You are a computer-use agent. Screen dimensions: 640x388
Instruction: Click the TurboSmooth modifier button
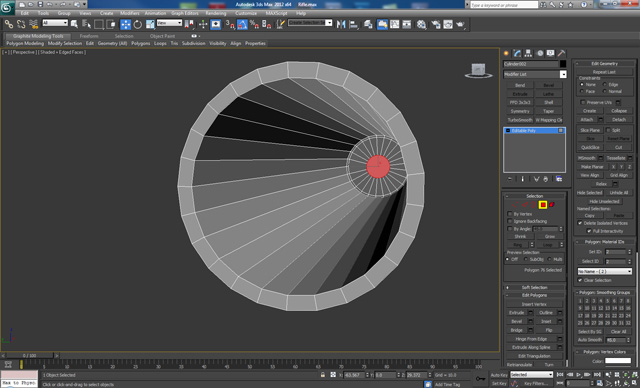pos(520,120)
